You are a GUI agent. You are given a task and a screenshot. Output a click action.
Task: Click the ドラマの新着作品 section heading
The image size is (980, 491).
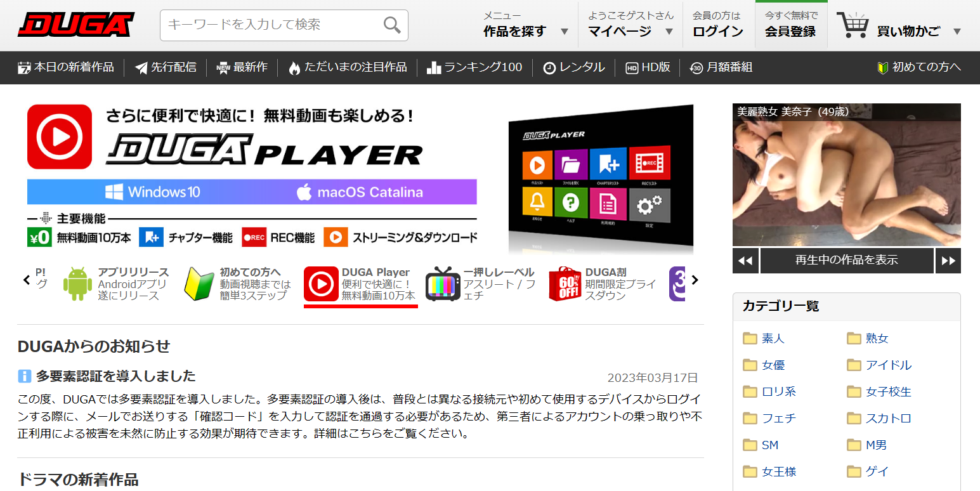coord(78,479)
